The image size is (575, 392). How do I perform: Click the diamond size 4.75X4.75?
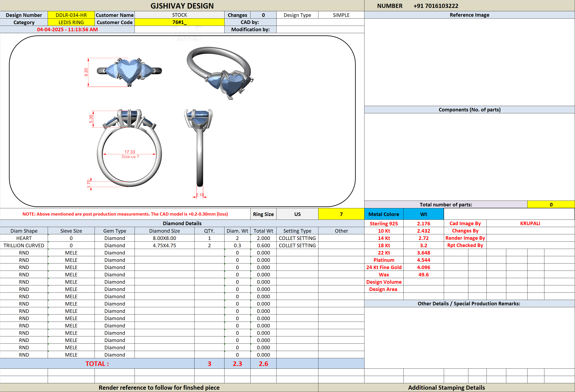pyautogui.click(x=164, y=246)
